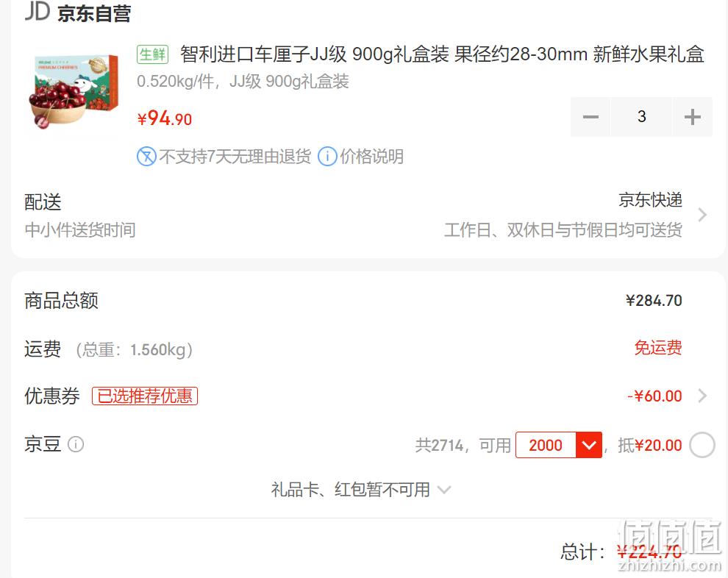Open the 京豆 amount dropdown arrow
Image resolution: width=728 pixels, height=578 pixels.
pos(589,445)
